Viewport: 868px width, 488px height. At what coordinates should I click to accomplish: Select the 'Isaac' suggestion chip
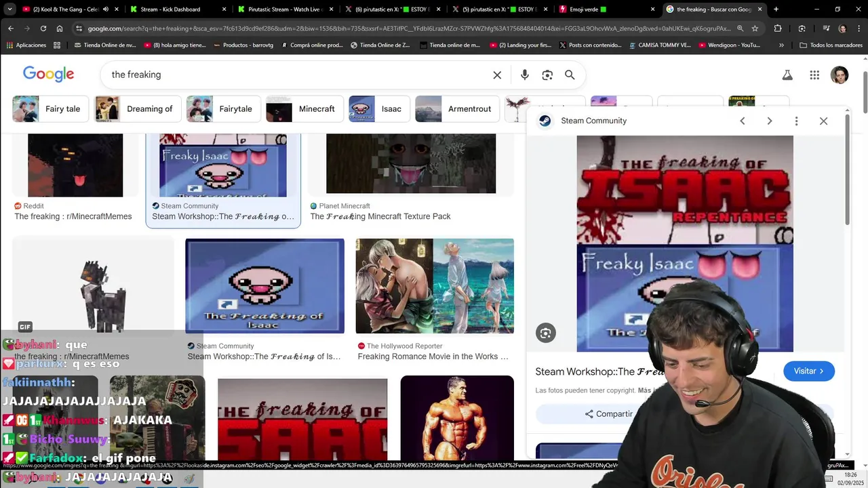(379, 108)
